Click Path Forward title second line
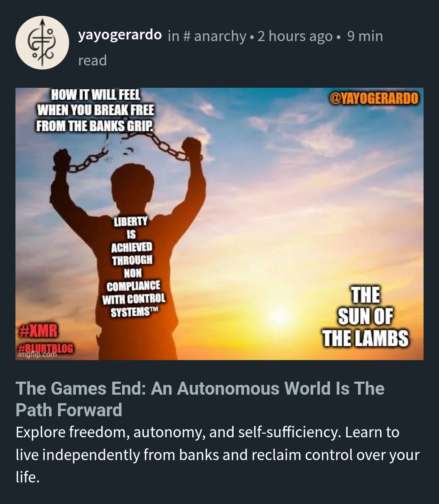Viewport: 439px width, 504px height. pos(69,410)
